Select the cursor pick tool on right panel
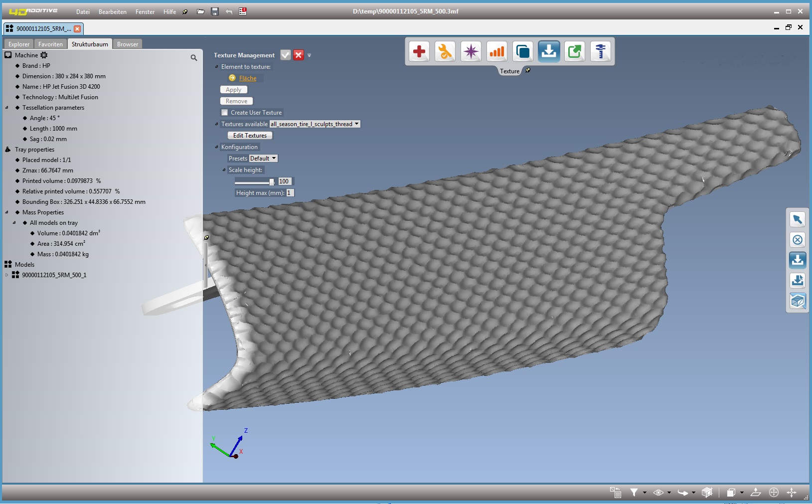Viewport: 812px width, 504px height. 798,219
